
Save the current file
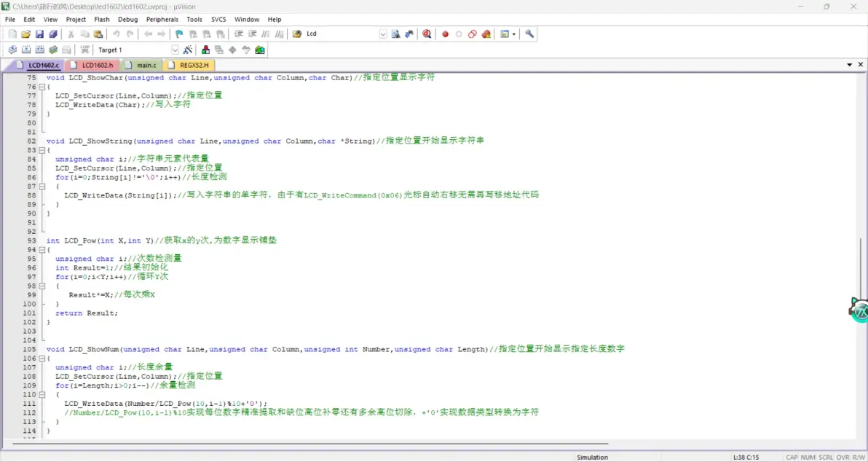tap(39, 34)
